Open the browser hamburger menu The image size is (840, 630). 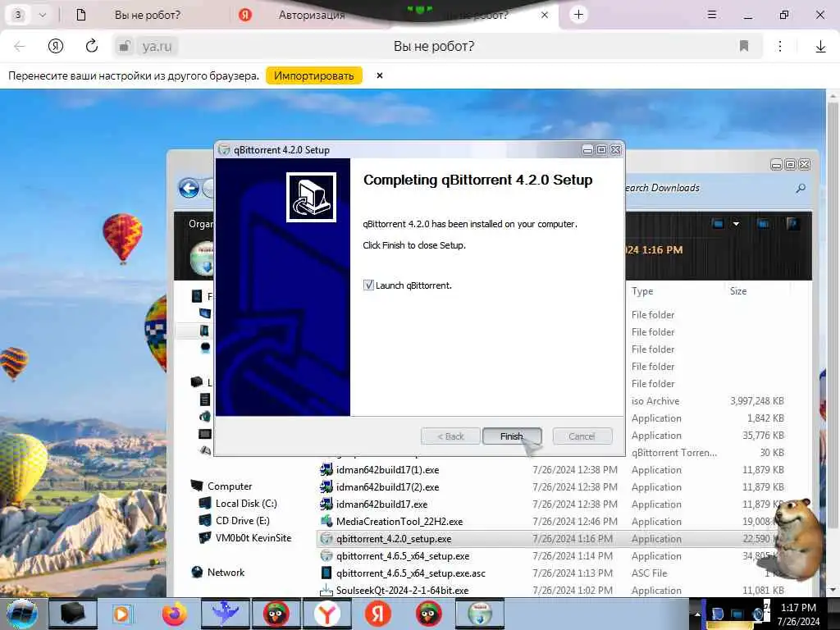tap(712, 15)
